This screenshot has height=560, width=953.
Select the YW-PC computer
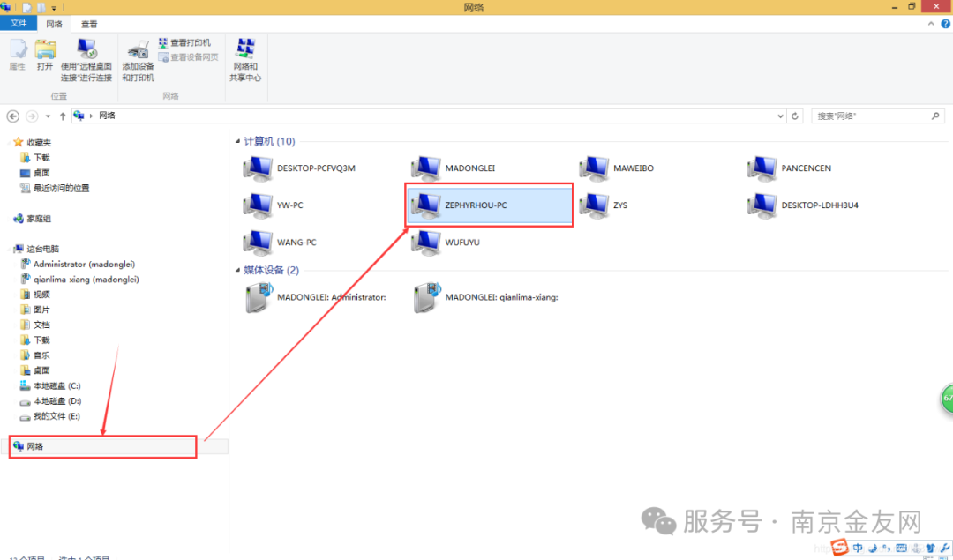(273, 205)
